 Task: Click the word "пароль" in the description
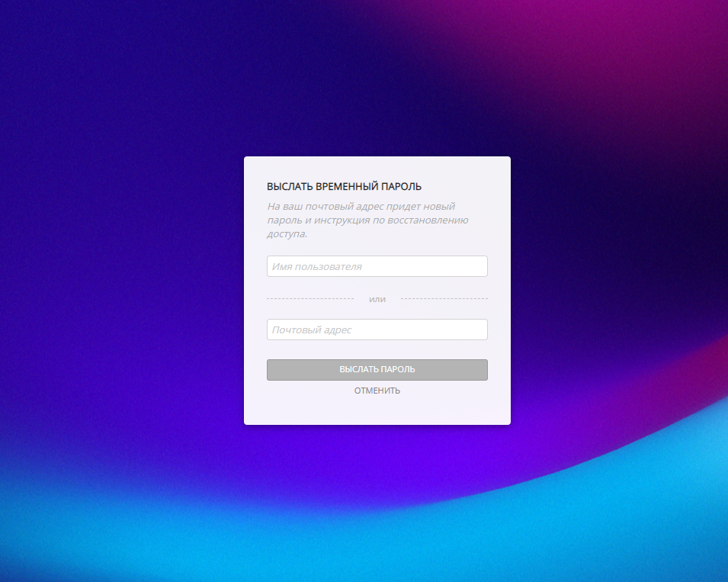(284, 220)
